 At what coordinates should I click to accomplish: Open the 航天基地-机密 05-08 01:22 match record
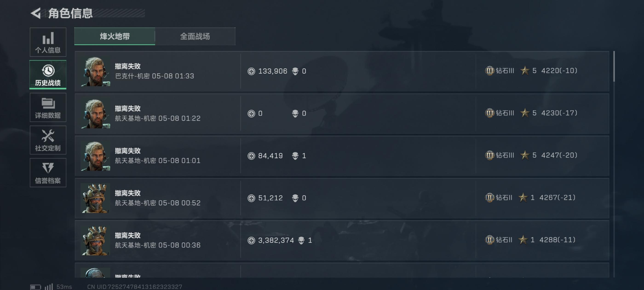[x=342, y=114]
